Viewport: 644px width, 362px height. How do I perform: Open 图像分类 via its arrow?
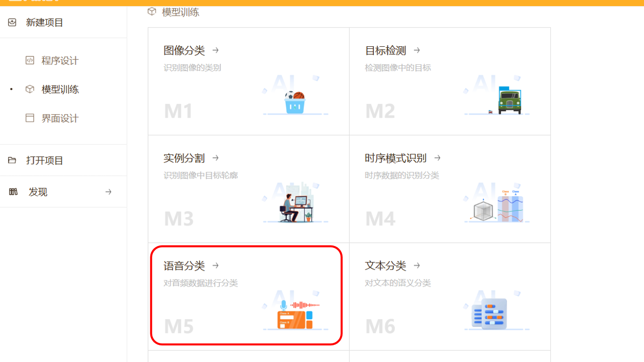(215, 50)
